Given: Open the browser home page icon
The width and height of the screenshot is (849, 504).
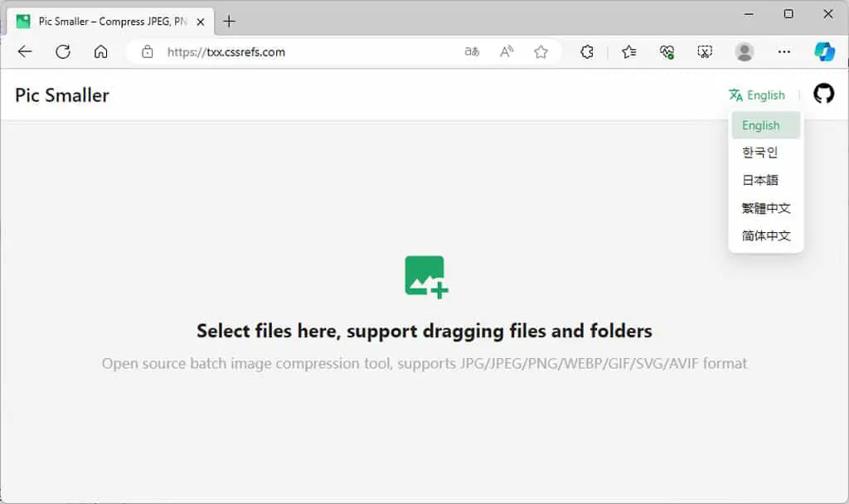Looking at the screenshot, I should tap(100, 52).
